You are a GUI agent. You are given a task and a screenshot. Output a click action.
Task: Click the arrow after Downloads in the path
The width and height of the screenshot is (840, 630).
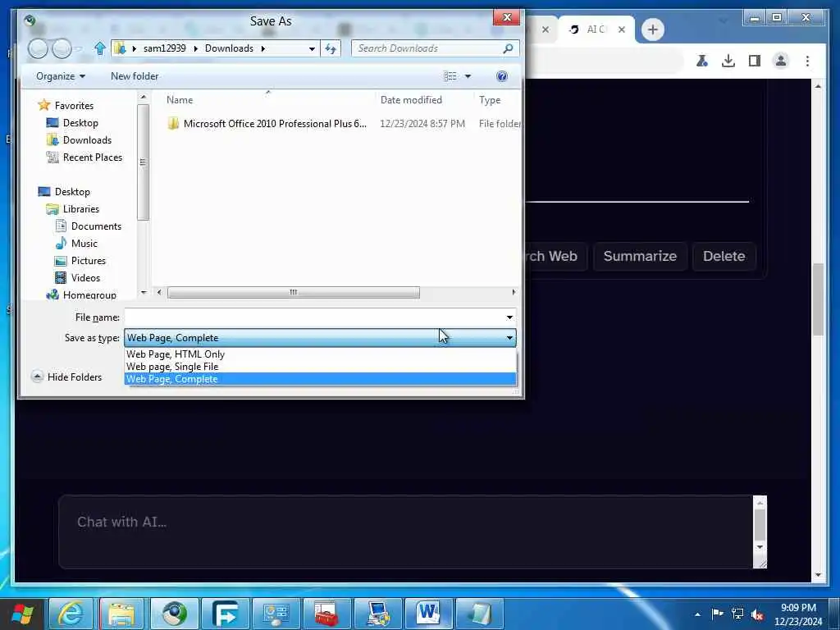[263, 48]
